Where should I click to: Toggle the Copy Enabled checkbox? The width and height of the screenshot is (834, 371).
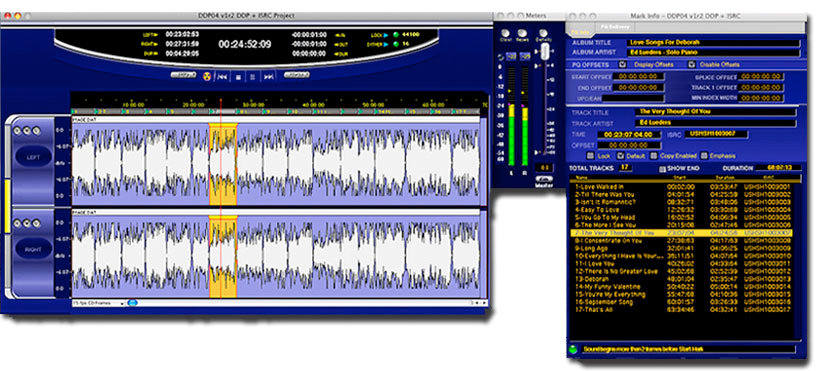point(653,156)
